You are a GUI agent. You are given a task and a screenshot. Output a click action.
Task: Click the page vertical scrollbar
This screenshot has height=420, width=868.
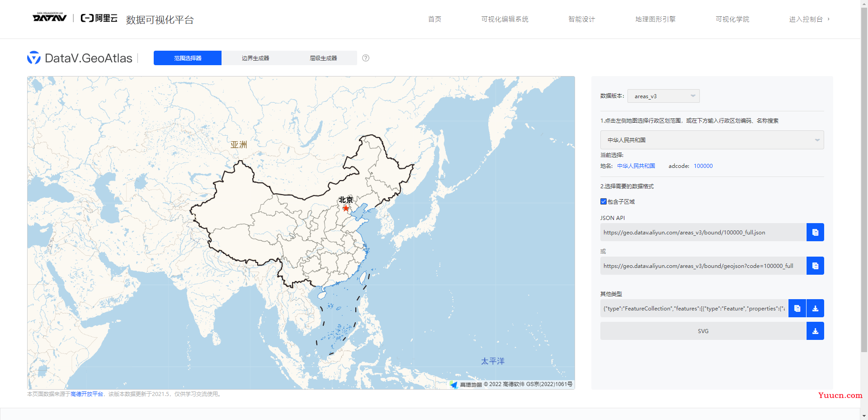[x=864, y=179]
